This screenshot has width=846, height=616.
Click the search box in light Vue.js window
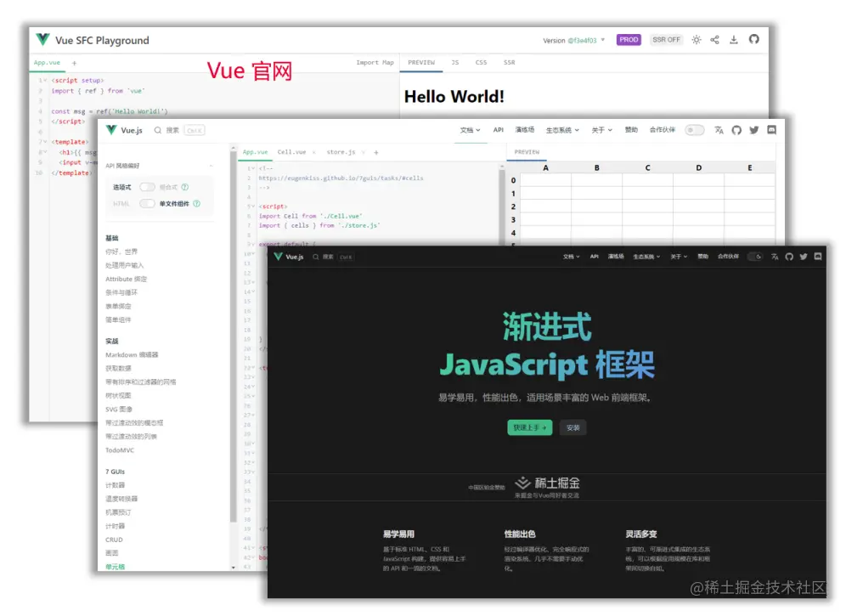tap(179, 130)
